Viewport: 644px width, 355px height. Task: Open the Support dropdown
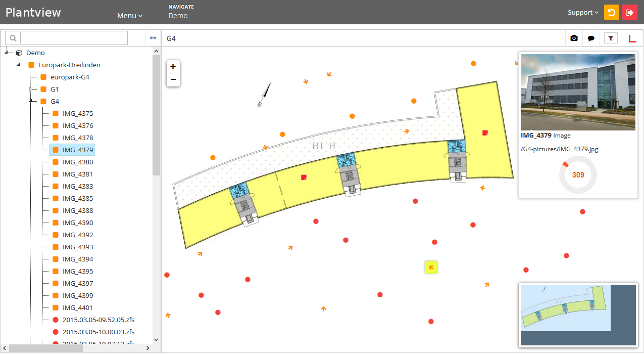(582, 13)
